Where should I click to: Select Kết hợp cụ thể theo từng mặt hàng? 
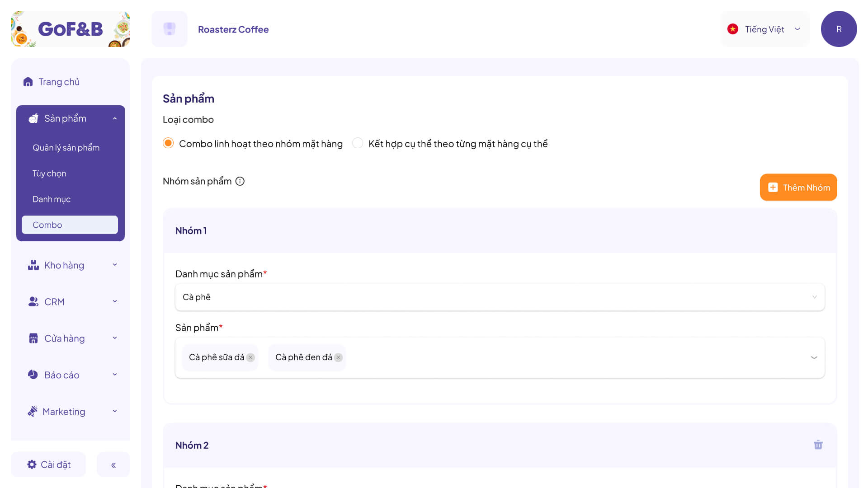358,143
